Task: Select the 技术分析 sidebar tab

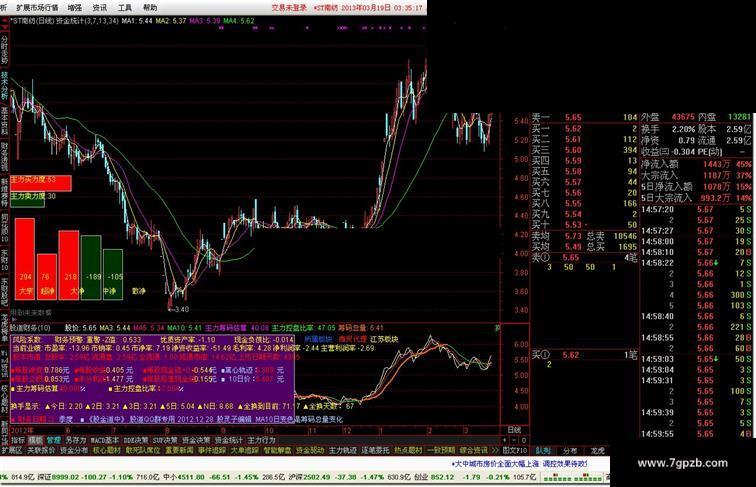Action: pos(4,86)
